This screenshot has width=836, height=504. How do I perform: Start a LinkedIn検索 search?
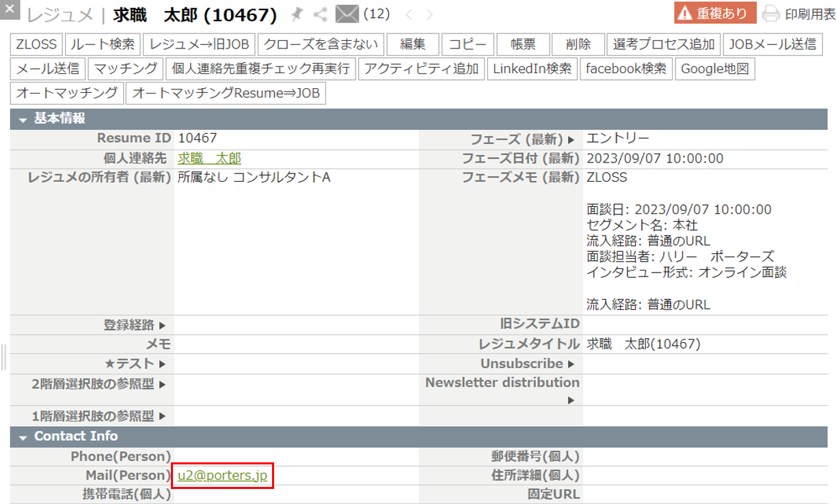tap(532, 68)
